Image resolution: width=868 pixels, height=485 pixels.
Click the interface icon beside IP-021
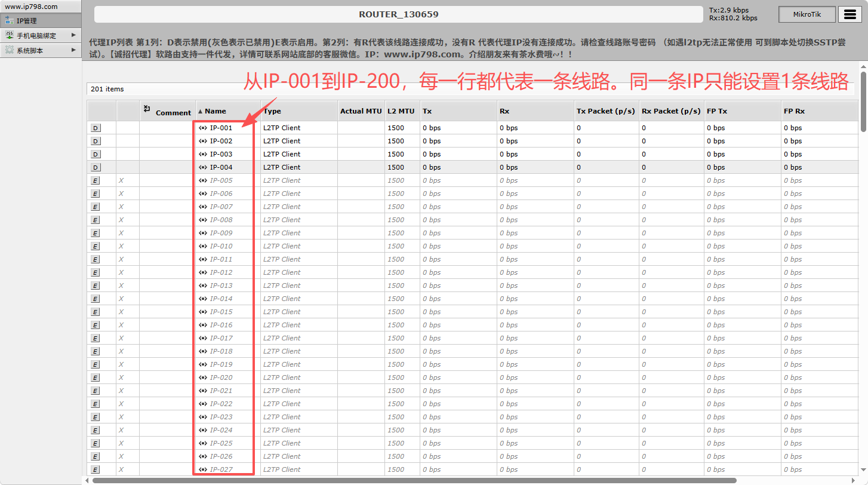tap(203, 391)
